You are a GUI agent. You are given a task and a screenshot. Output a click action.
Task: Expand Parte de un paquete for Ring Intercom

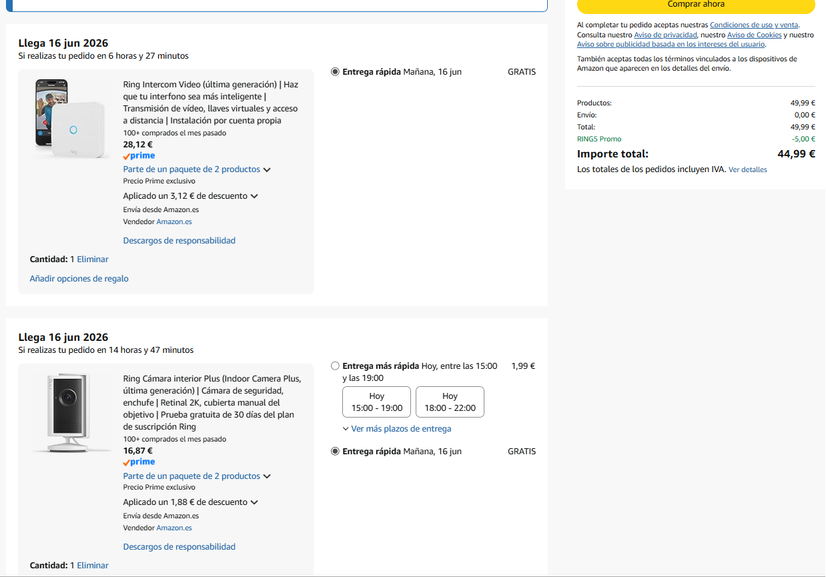(196, 169)
